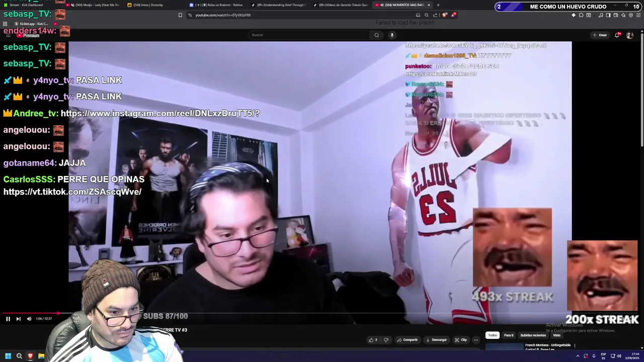Skip to the next video
Image resolution: width=644 pixels, height=362 pixels.
19,319
